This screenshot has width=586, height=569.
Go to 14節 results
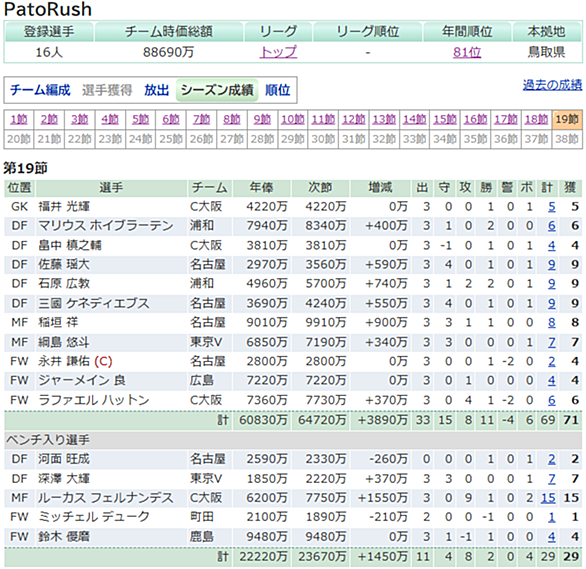tap(414, 120)
